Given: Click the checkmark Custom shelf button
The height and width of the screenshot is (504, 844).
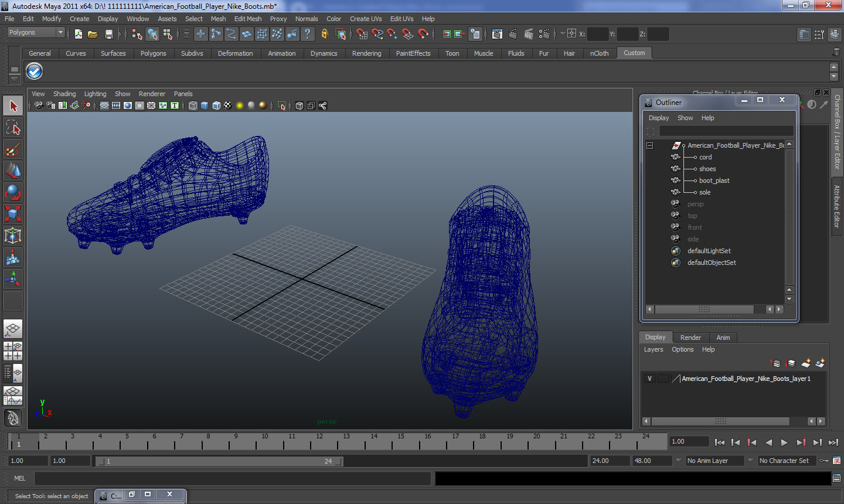Looking at the screenshot, I should pos(35,71).
